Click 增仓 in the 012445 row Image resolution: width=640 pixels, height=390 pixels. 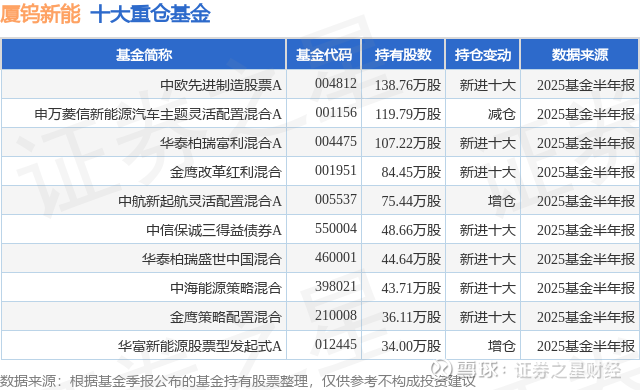(x=502, y=346)
